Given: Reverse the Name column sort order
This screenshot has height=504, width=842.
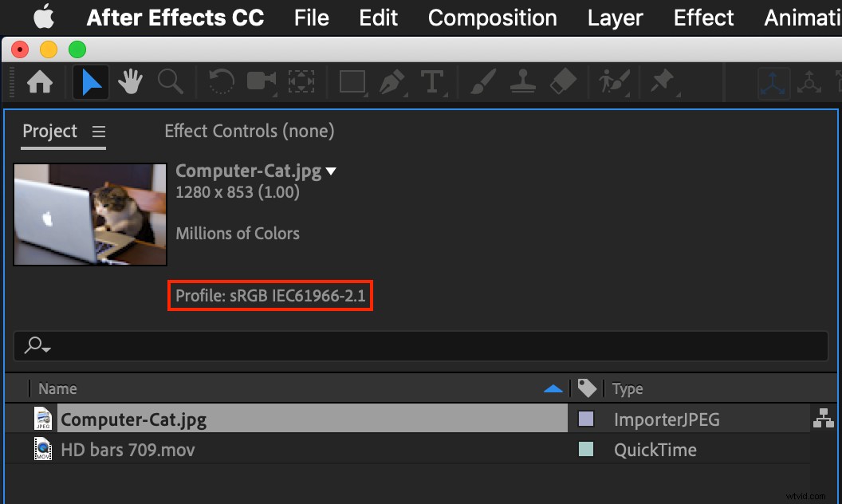Looking at the screenshot, I should pos(553,388).
